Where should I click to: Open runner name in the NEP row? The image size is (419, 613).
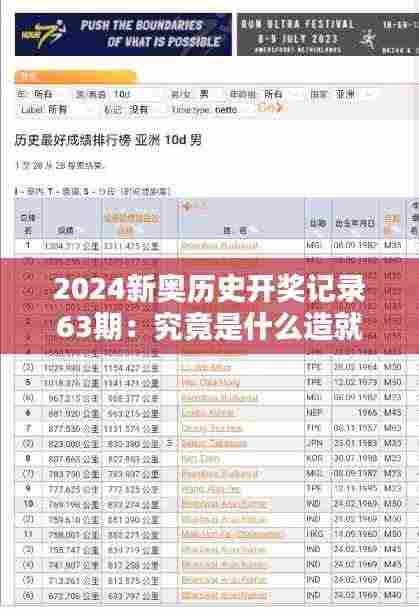[x=208, y=413]
